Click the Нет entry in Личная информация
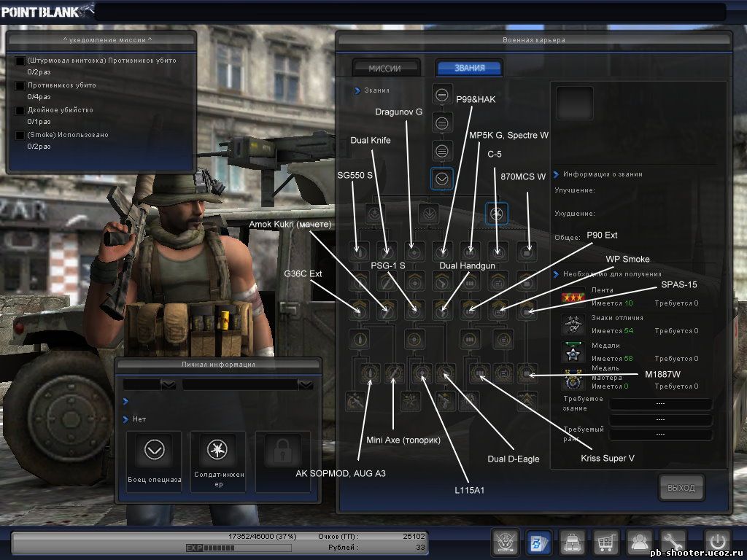 click(x=139, y=419)
